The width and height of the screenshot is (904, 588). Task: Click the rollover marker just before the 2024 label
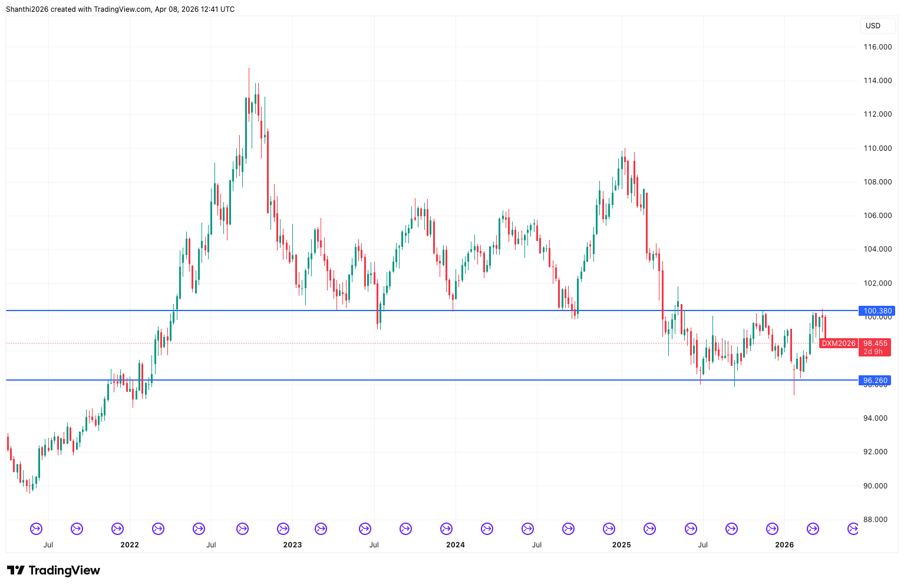[446, 529]
